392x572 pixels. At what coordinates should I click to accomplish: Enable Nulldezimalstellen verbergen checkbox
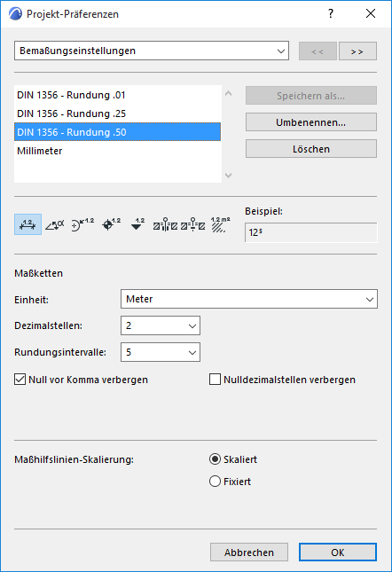[x=216, y=380]
